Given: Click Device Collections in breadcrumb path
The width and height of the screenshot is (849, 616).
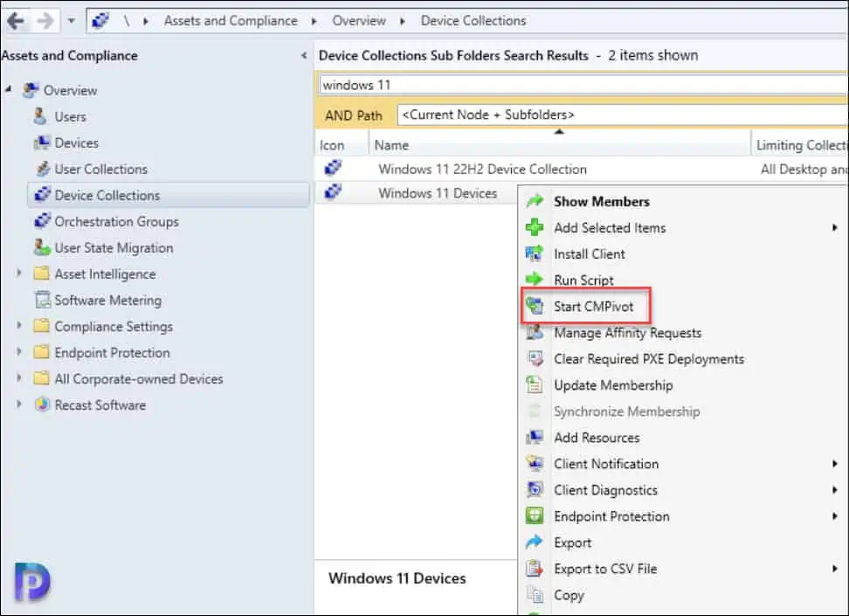Looking at the screenshot, I should pyautogui.click(x=473, y=21).
